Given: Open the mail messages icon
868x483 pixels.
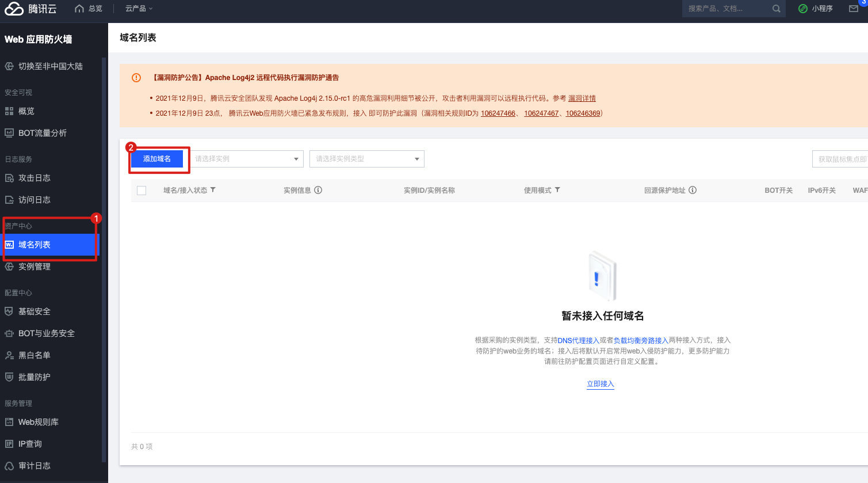Looking at the screenshot, I should (854, 9).
